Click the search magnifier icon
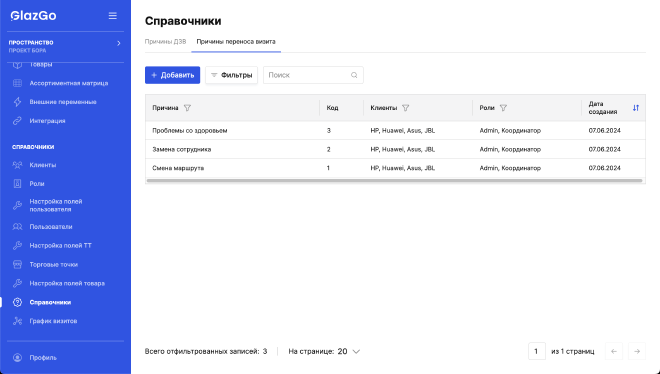 pos(354,75)
